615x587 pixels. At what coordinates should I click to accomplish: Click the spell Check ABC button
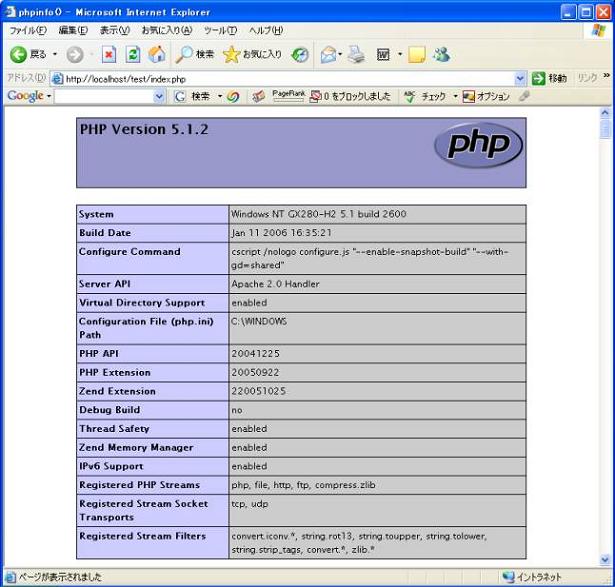tap(425, 96)
